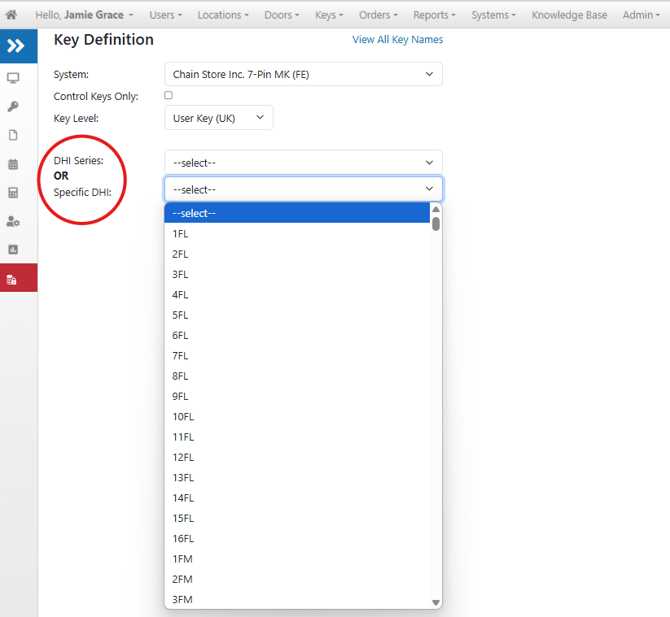Open the Keys menu
670x617 pixels.
pos(328,15)
